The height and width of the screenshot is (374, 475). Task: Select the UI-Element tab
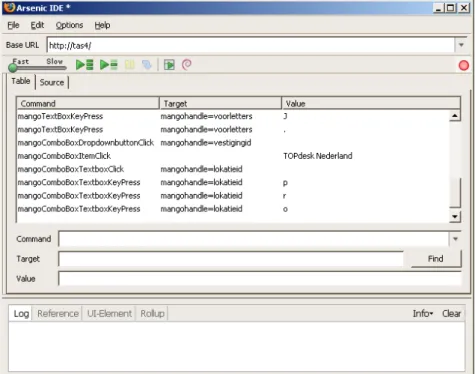[109, 314]
